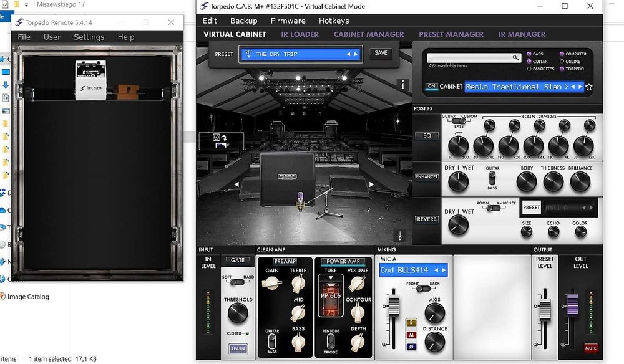Screen dimensions: 624x364
Task: Mark cabinet as favorite with star icon
Action: tap(589, 87)
